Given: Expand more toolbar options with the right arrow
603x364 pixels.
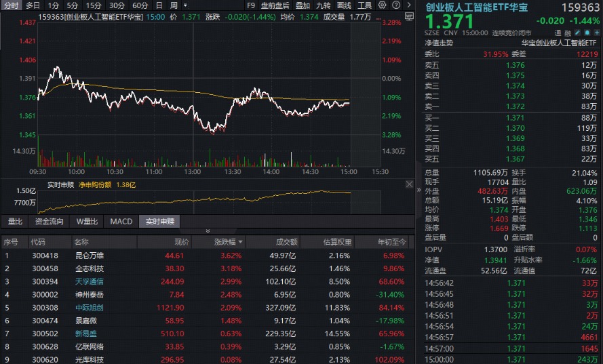Looking at the screenshot, I should (409, 5).
